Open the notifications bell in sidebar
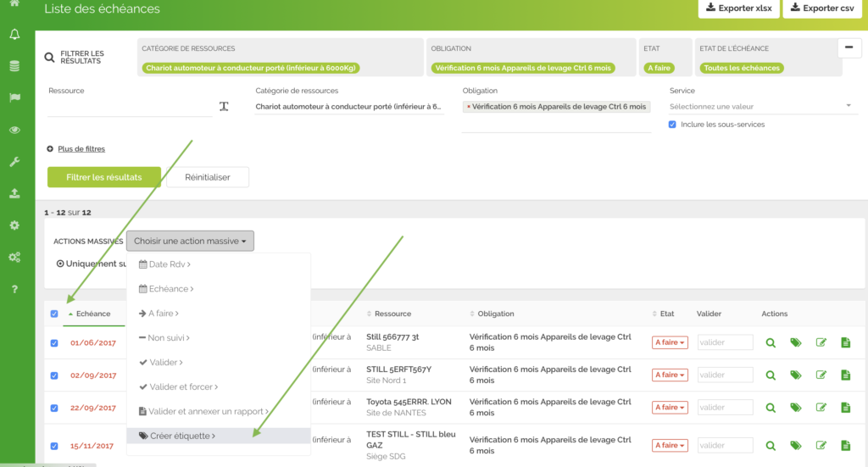The width and height of the screenshot is (868, 467). point(14,35)
